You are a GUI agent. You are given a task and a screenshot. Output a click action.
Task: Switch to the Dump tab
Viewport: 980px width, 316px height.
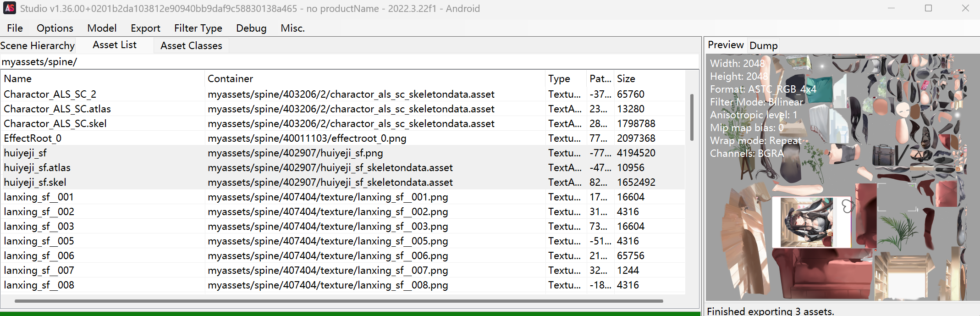click(x=763, y=46)
